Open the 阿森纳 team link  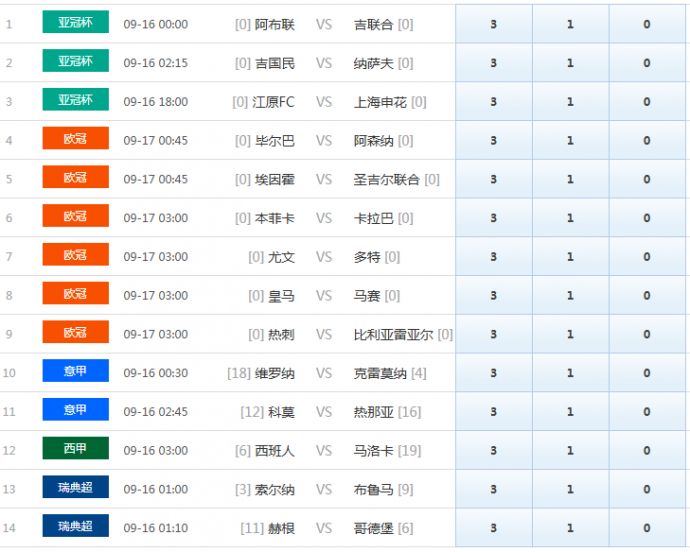click(374, 141)
